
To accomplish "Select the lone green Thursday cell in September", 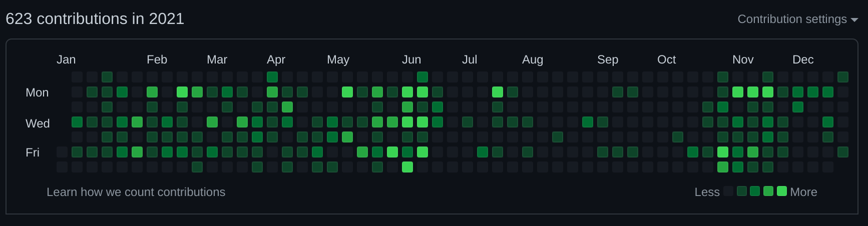I will tap(558, 137).
